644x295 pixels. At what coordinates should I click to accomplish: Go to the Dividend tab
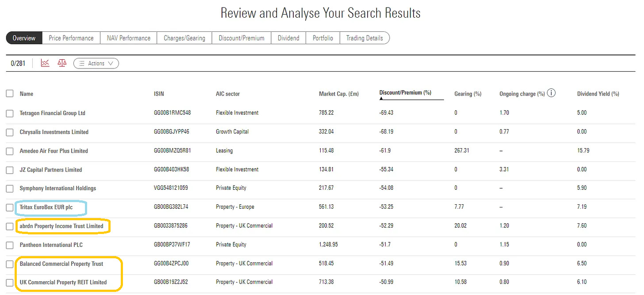pyautogui.click(x=288, y=38)
